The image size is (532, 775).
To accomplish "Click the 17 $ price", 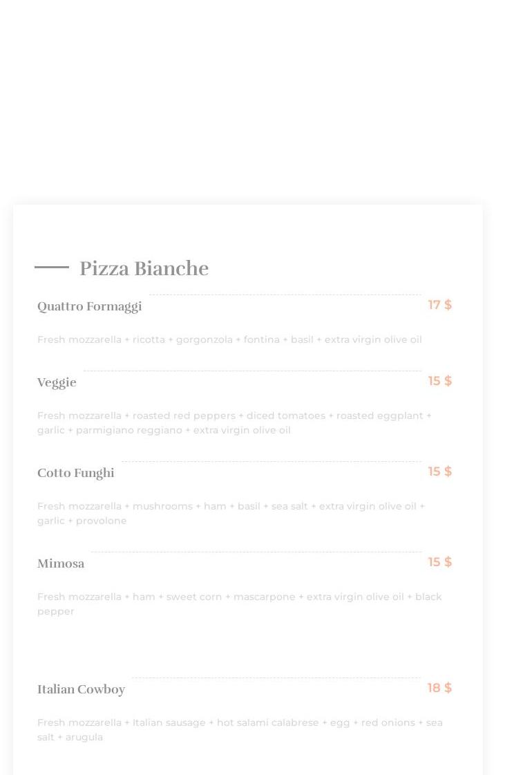I will click(439, 305).
